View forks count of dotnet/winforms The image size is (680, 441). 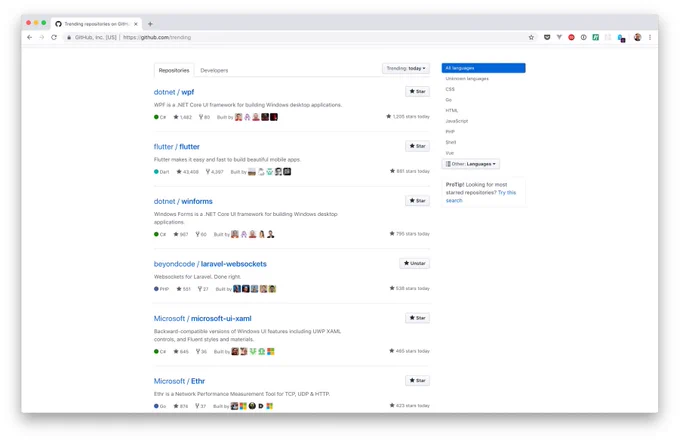pos(201,234)
